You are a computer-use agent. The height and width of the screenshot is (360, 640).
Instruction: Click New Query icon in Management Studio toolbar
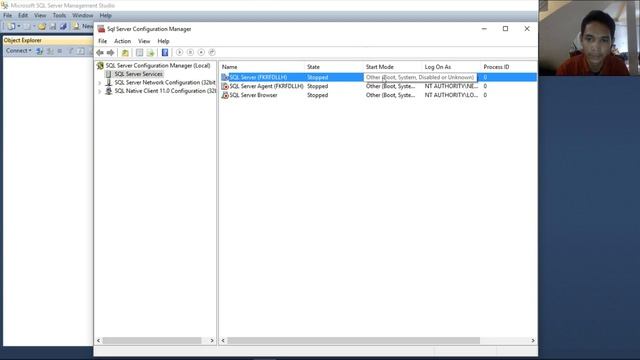click(x=76, y=27)
